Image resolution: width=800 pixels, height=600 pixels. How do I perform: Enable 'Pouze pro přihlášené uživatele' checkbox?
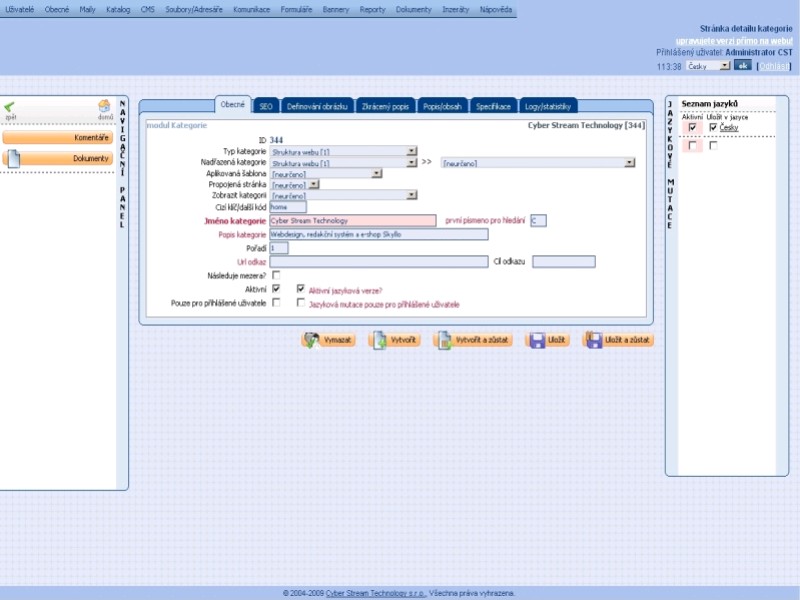click(x=276, y=303)
